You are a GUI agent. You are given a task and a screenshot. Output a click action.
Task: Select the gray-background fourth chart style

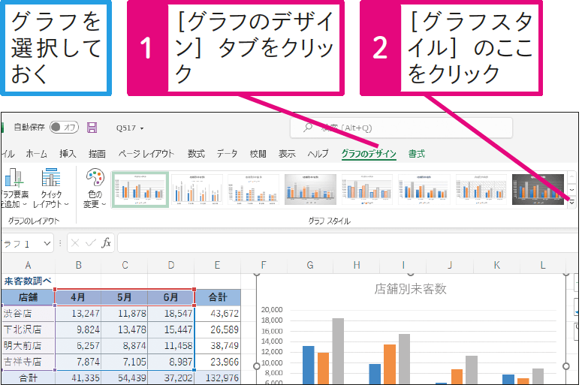[x=310, y=189]
